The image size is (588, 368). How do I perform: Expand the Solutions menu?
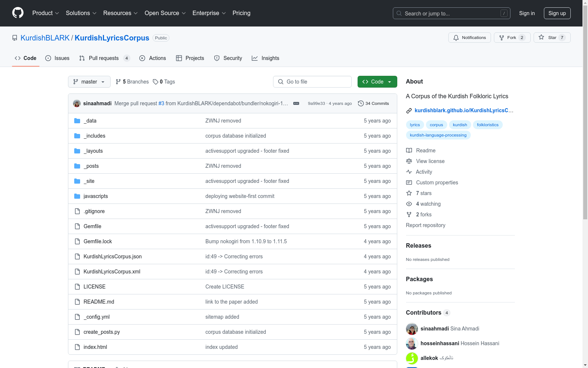coord(81,13)
